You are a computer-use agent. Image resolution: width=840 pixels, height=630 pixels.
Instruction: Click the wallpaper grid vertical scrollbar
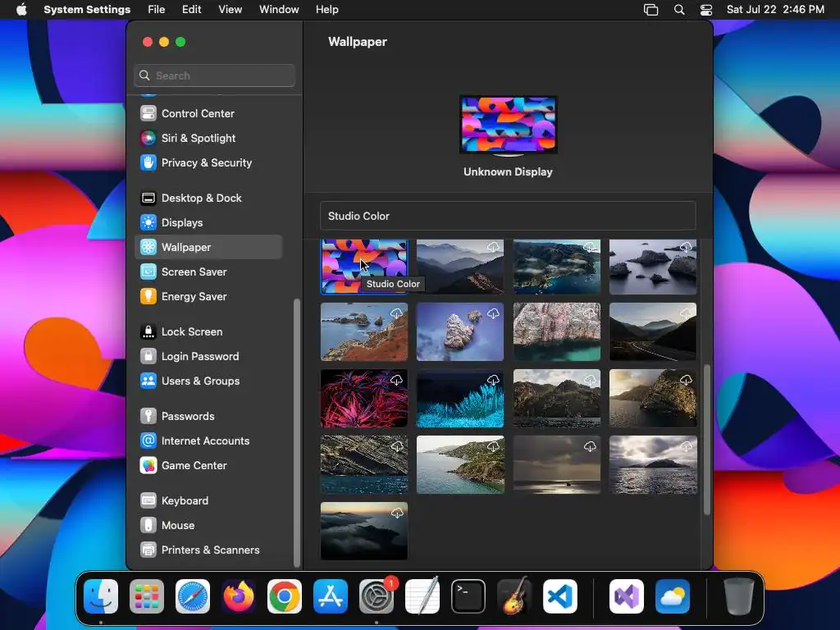pyautogui.click(x=706, y=440)
